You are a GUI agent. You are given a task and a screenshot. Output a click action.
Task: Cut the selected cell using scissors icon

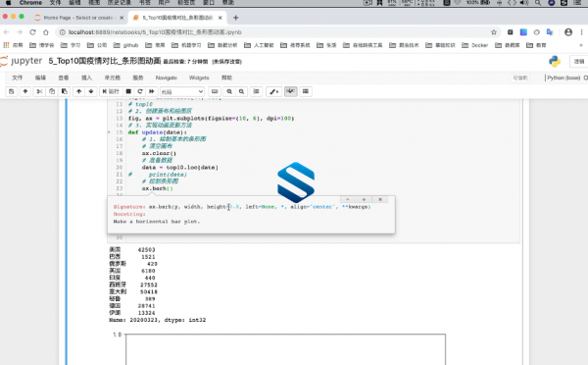pyautogui.click(x=39, y=91)
